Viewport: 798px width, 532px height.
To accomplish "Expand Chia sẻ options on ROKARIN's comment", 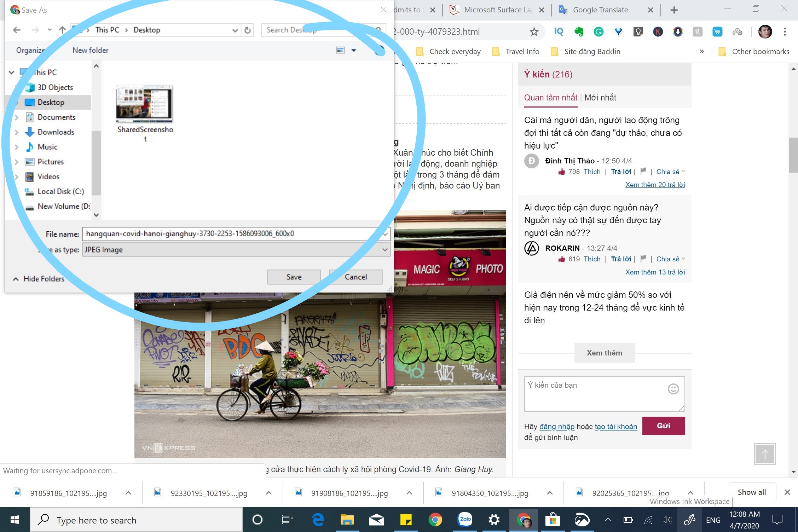I will [x=670, y=259].
